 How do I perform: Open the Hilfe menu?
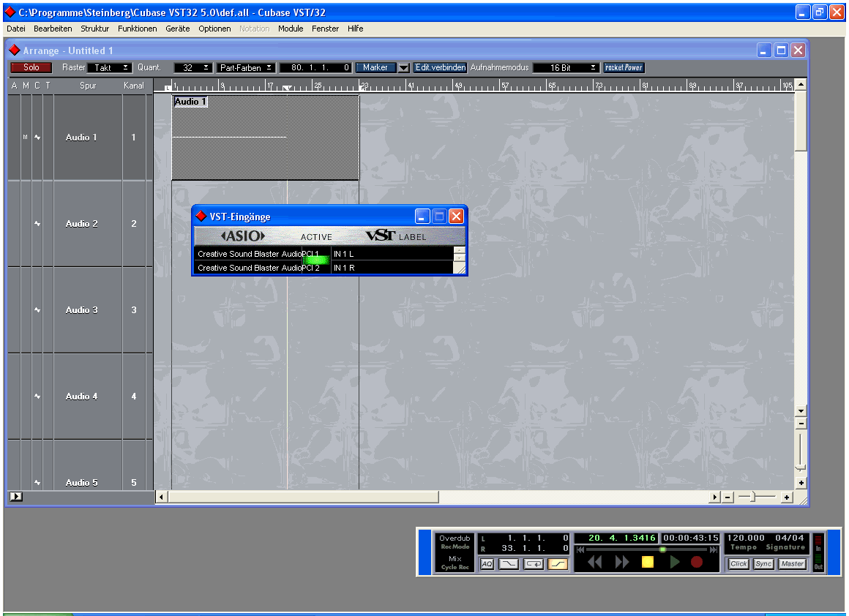click(x=355, y=29)
